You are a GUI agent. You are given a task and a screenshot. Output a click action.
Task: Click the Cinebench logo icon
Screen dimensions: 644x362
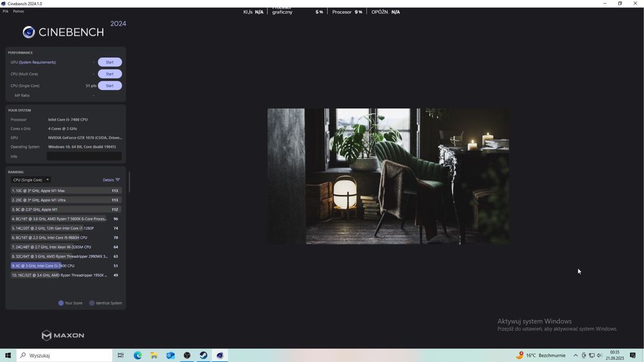click(28, 32)
